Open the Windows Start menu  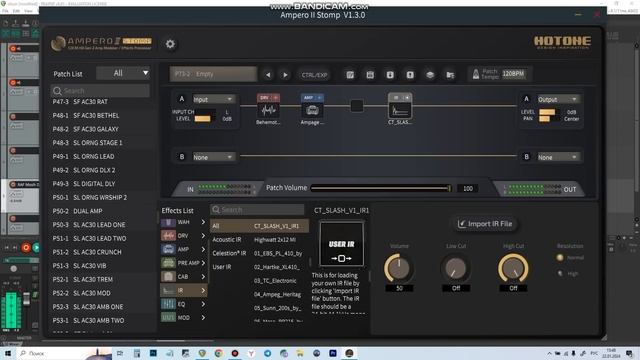click(7, 353)
